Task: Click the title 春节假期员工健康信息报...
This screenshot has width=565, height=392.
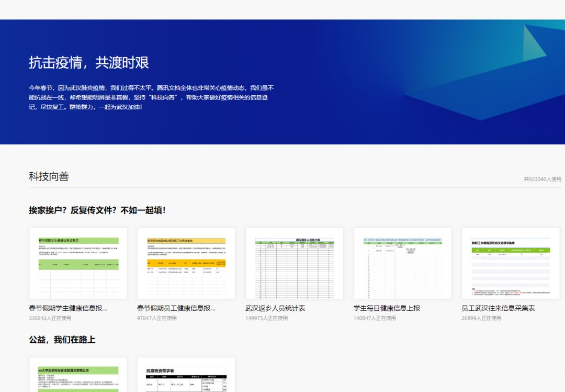Action: 176,308
